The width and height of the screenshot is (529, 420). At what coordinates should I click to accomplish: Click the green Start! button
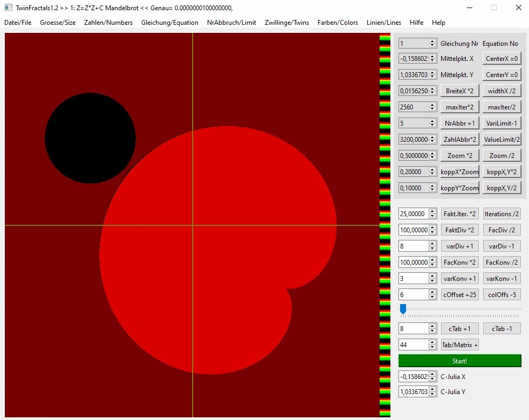pyautogui.click(x=459, y=361)
